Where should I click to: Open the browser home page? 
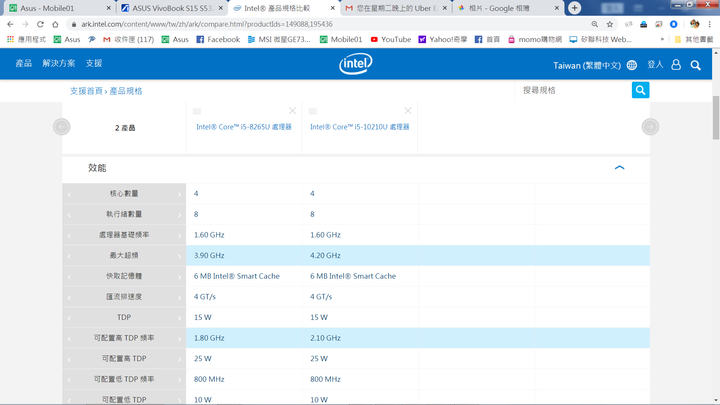[55, 24]
